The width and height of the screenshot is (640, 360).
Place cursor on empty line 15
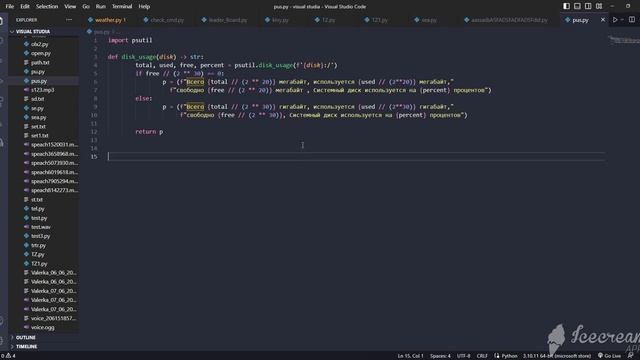coord(356,156)
